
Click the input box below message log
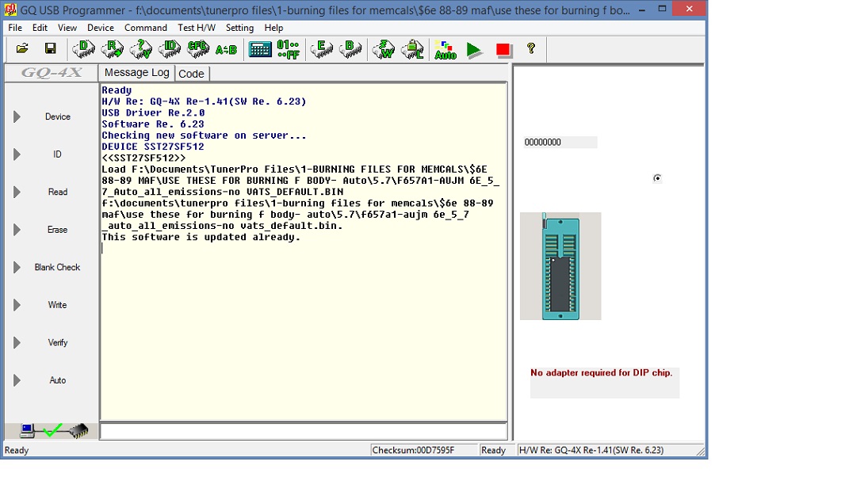click(304, 432)
